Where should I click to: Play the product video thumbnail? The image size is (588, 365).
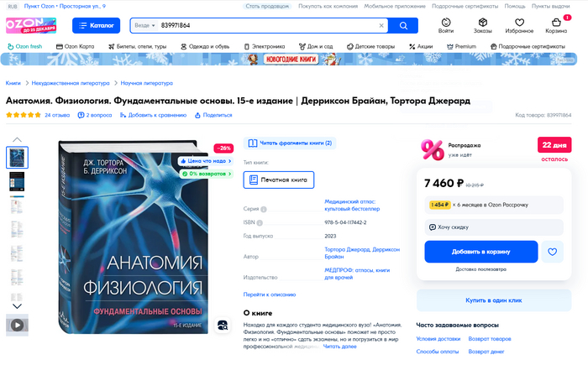coord(17,325)
